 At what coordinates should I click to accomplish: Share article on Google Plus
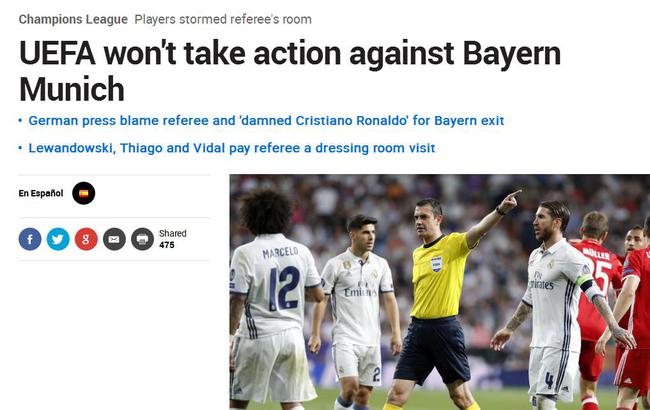click(x=86, y=239)
